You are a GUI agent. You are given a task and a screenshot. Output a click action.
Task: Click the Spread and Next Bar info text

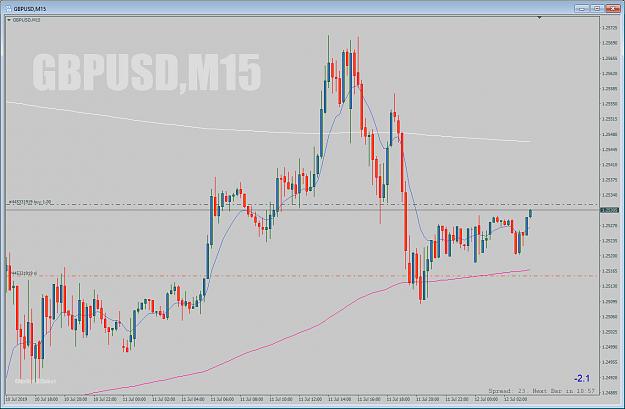(542, 391)
